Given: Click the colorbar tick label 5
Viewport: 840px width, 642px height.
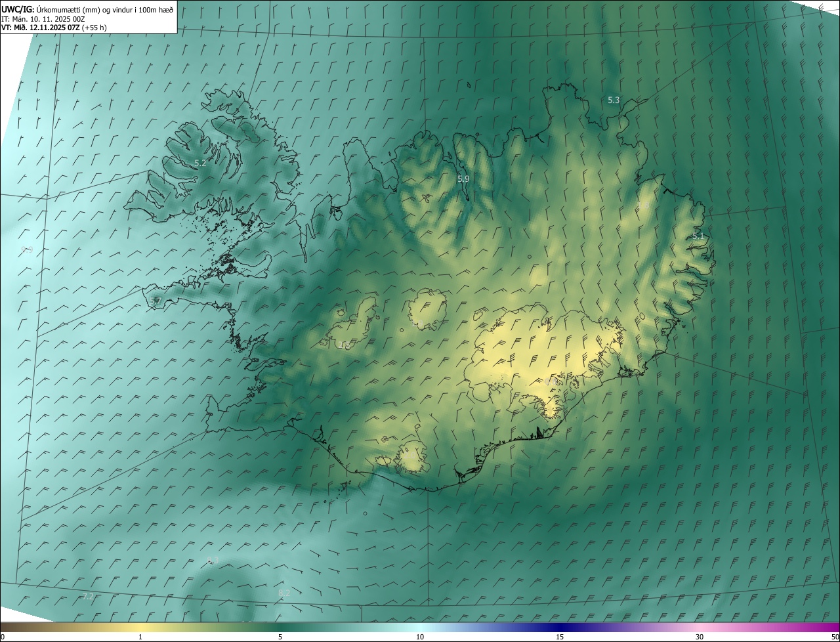Looking at the screenshot, I should tap(280, 637).
